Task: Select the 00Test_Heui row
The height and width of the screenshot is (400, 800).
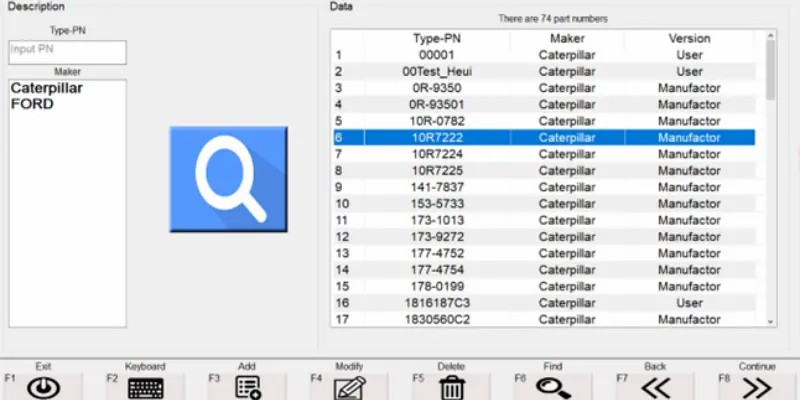Action: click(544, 71)
